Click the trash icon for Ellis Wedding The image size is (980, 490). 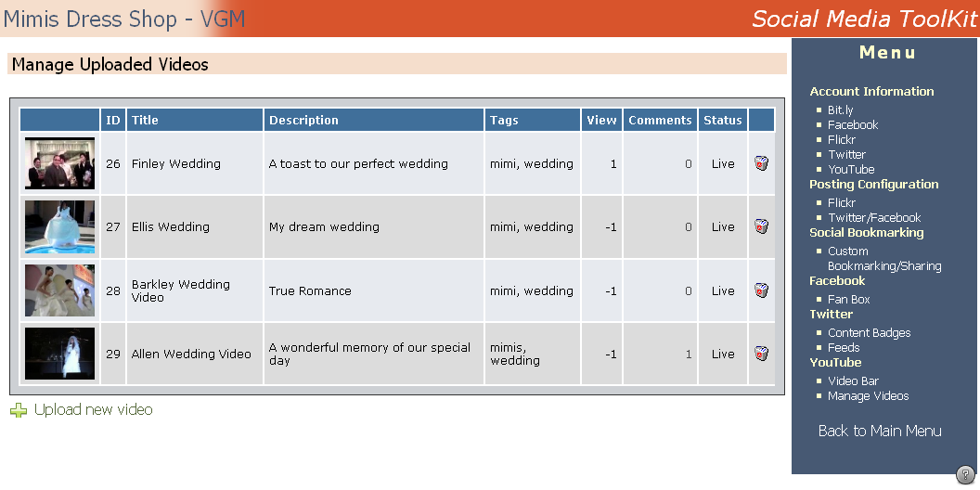[761, 227]
